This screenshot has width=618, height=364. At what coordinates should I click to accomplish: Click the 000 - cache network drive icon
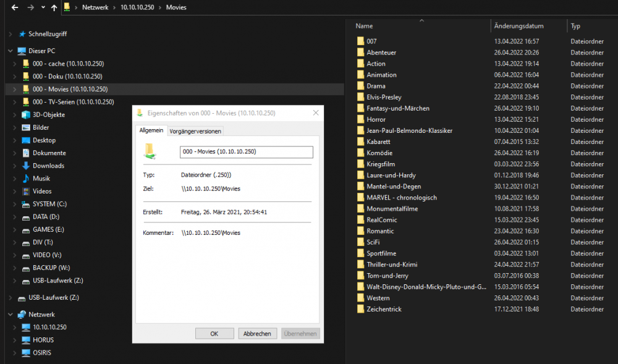pos(26,64)
